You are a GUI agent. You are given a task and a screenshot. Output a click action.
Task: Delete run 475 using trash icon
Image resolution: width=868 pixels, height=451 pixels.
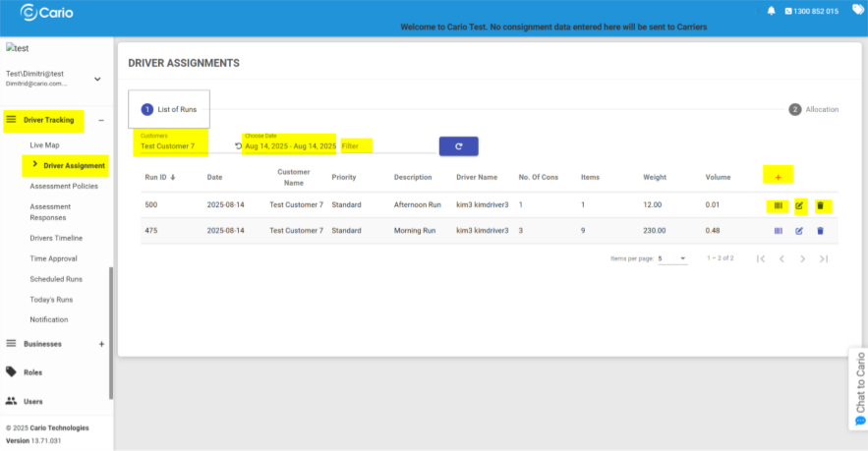coord(821,231)
